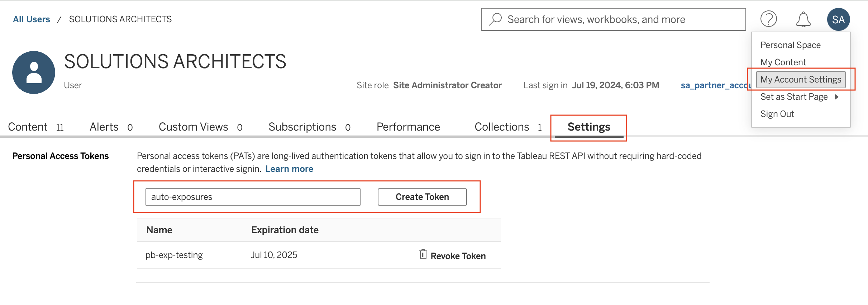Follow the All Users breadcrumb link
Image resolution: width=868 pixels, height=305 pixels.
click(x=32, y=19)
